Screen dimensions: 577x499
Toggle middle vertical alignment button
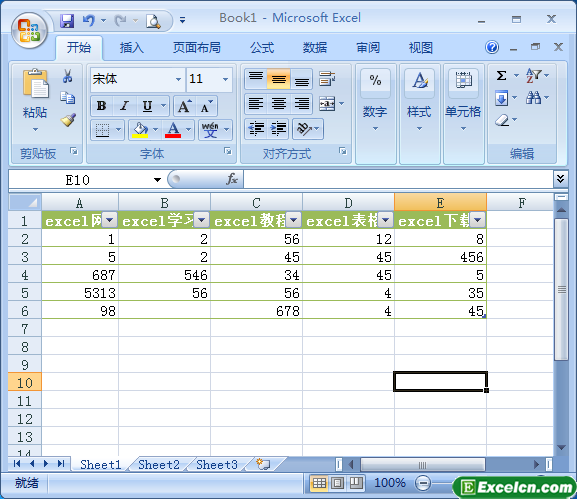[279, 79]
